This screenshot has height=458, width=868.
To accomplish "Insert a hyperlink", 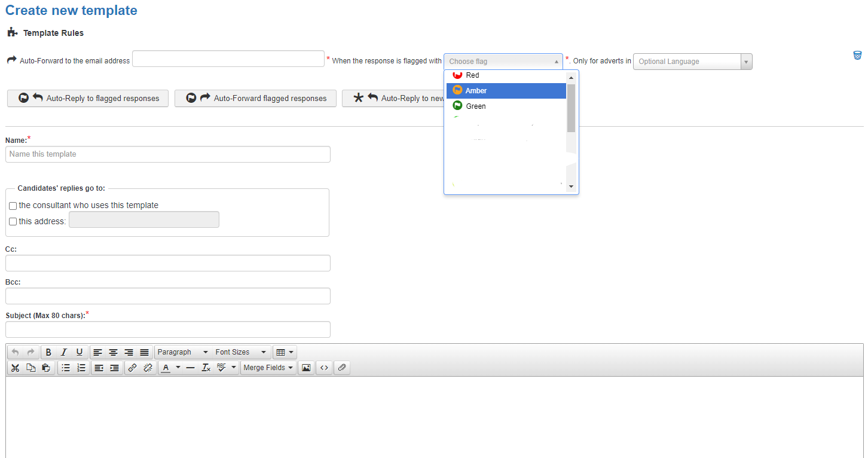I will [133, 368].
